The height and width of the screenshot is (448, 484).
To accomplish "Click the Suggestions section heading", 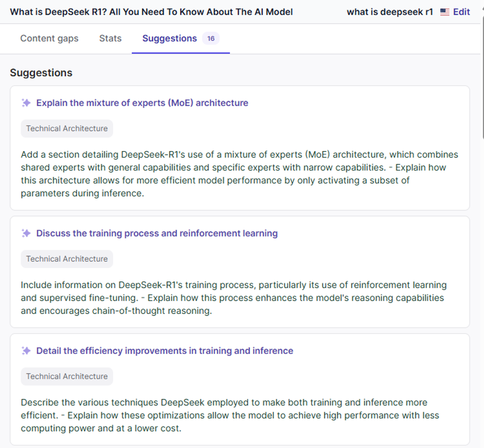I will tap(41, 73).
